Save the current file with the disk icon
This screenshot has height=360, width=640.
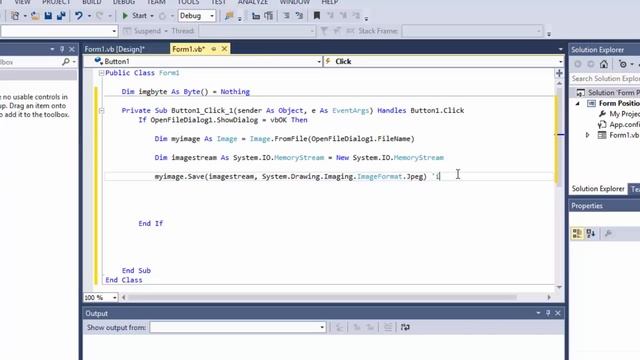[x=48, y=16]
